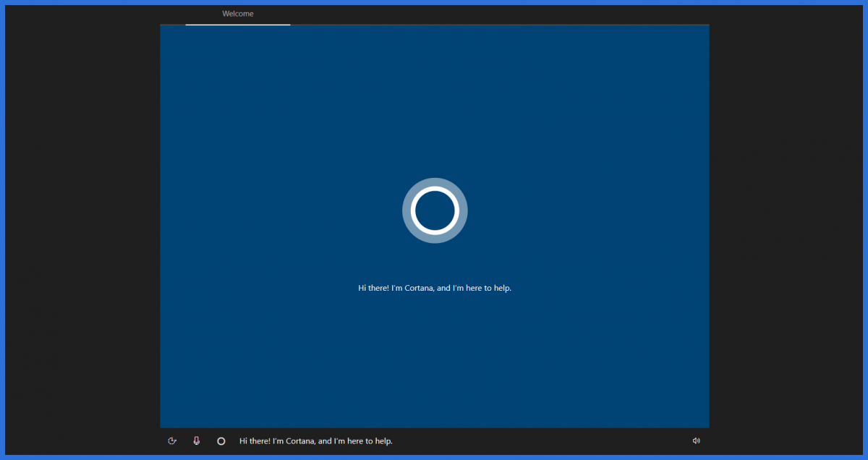The height and width of the screenshot is (460, 868).
Task: Toggle the microphone icon
Action: click(197, 440)
